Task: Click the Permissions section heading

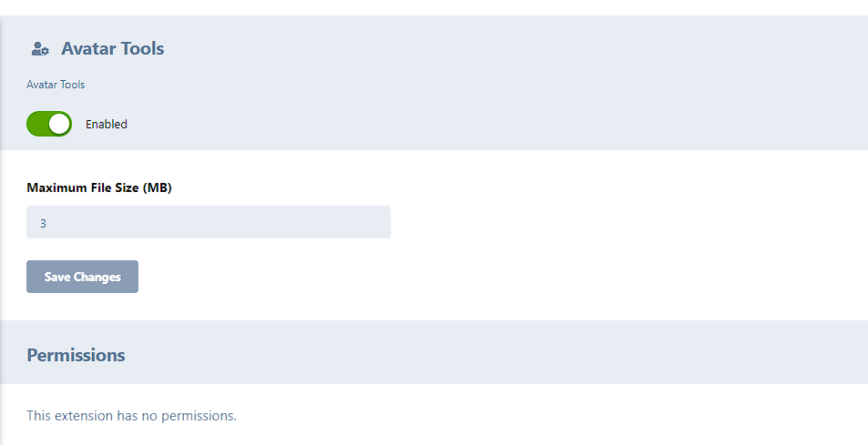Action: (76, 355)
